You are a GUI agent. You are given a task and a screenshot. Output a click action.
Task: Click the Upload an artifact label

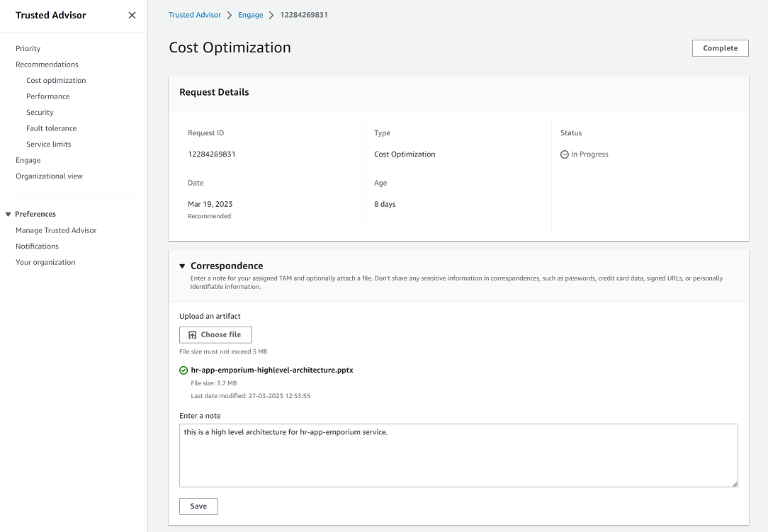(x=210, y=316)
